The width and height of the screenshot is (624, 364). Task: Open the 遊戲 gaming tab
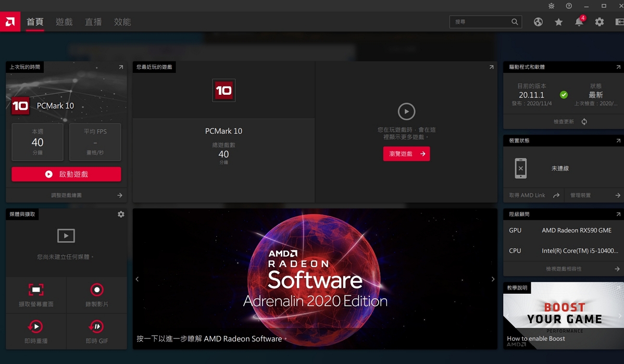64,22
